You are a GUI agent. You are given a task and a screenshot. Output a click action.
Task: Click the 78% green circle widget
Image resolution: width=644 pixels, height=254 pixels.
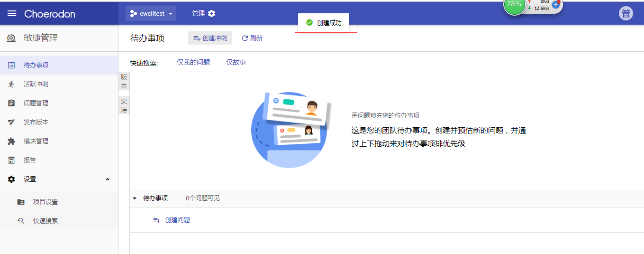[514, 4]
